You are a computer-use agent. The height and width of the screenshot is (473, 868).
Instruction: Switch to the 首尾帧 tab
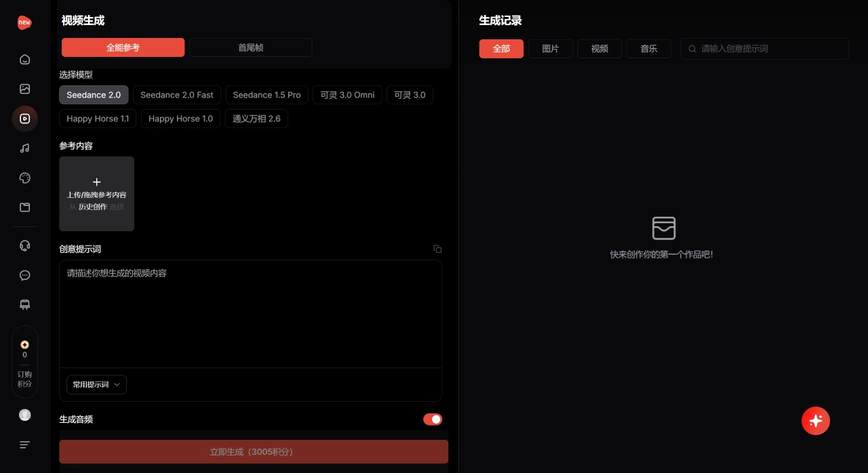(251, 47)
